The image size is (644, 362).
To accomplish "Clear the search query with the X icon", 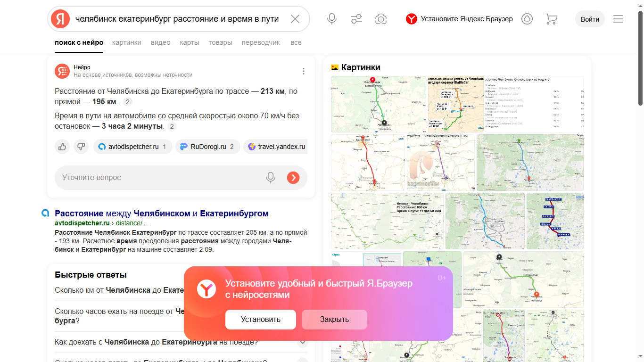I will (295, 19).
